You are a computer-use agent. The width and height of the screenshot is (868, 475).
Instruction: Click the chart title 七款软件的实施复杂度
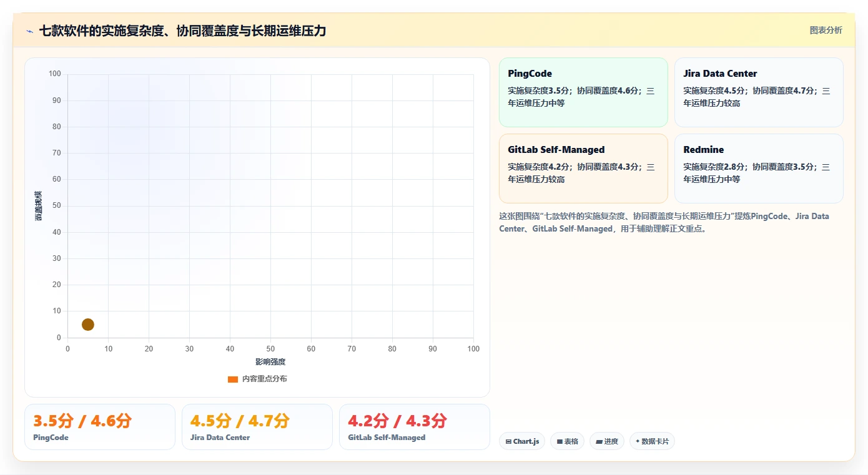(x=182, y=31)
